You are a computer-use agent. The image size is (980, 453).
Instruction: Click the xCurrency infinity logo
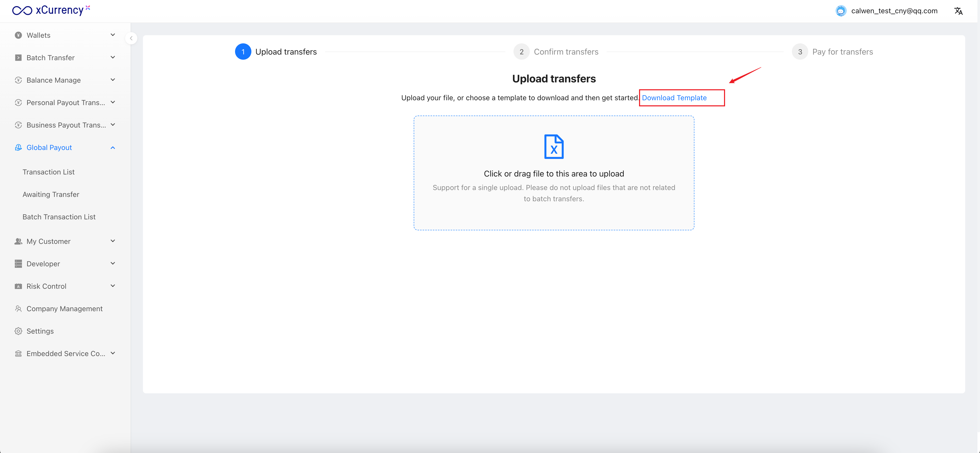pyautogui.click(x=22, y=10)
